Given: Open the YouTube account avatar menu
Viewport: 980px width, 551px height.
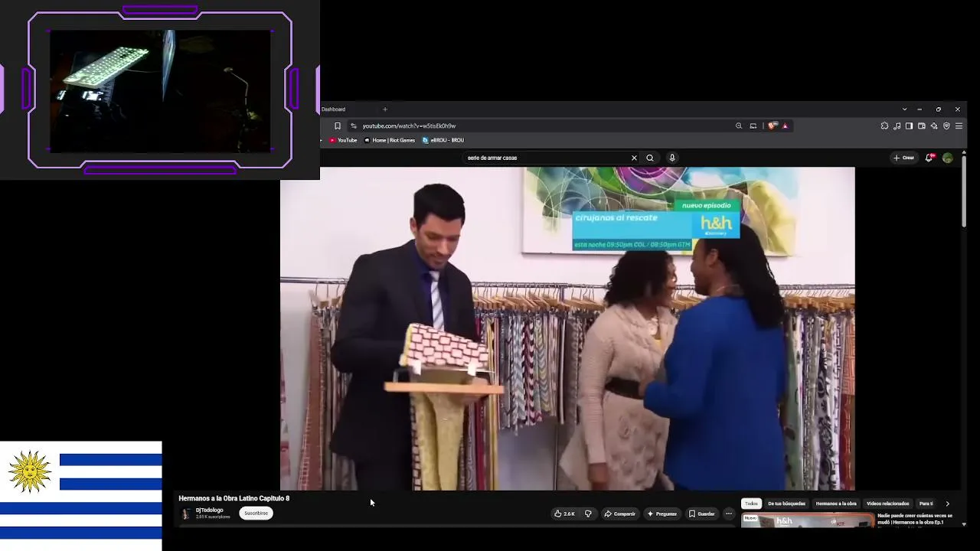Looking at the screenshot, I should pyautogui.click(x=948, y=158).
